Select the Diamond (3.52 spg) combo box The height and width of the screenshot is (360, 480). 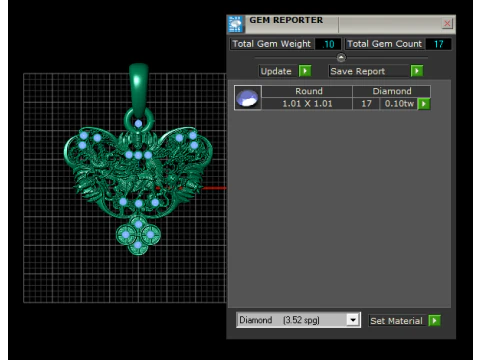tap(298, 320)
